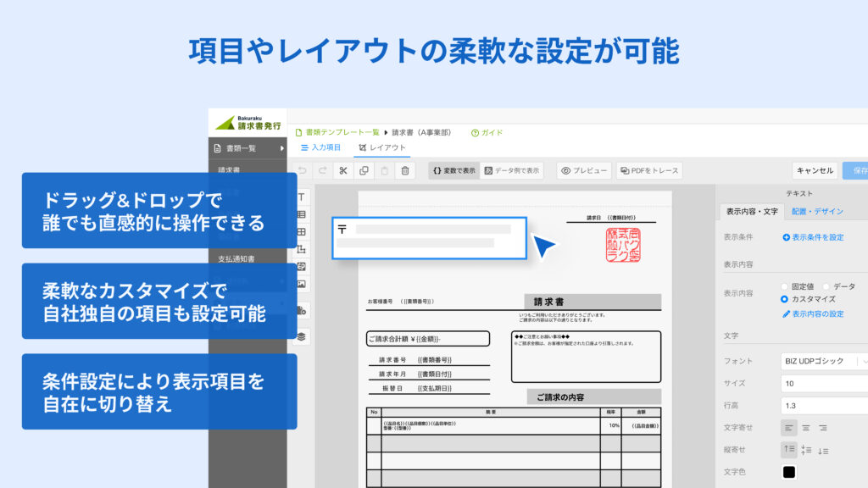Click the undo arrow icon

click(x=301, y=170)
